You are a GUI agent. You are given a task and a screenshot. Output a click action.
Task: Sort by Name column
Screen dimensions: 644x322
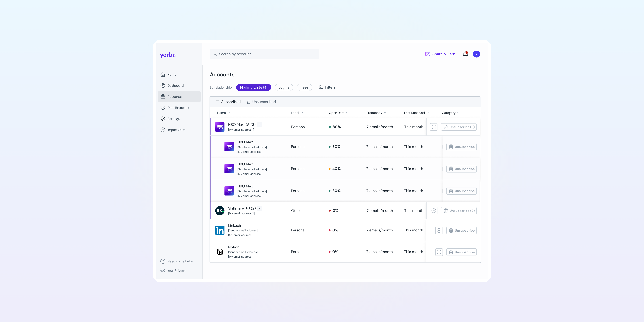tap(223, 113)
